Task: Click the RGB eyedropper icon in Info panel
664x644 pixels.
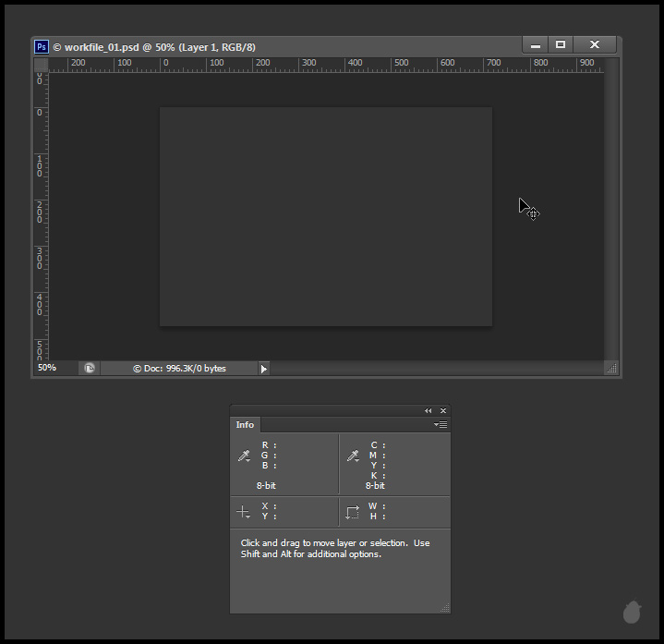Action: click(245, 456)
